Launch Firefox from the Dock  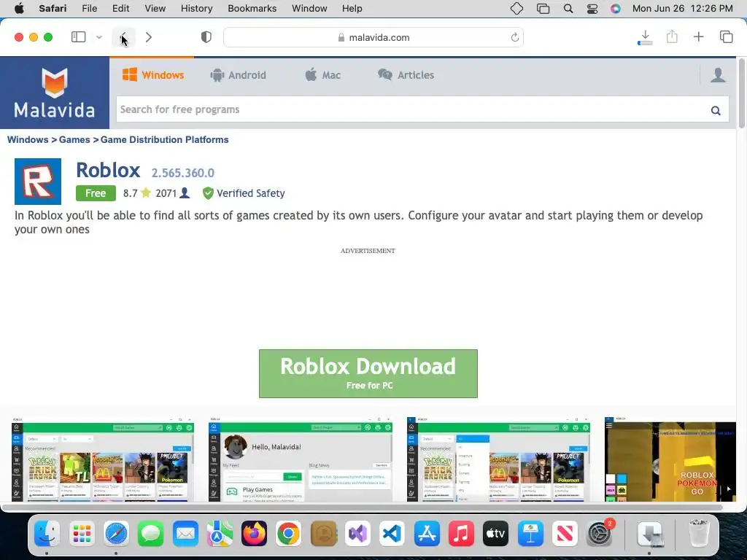click(254, 533)
